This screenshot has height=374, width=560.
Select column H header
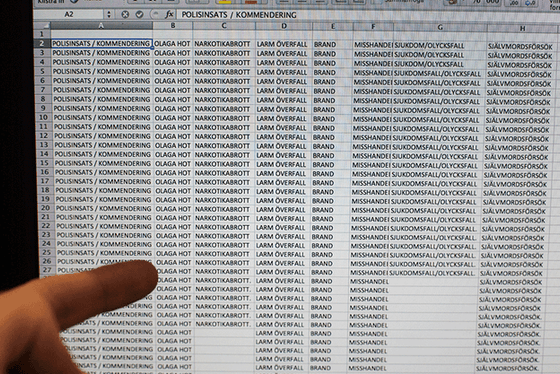coord(522,29)
